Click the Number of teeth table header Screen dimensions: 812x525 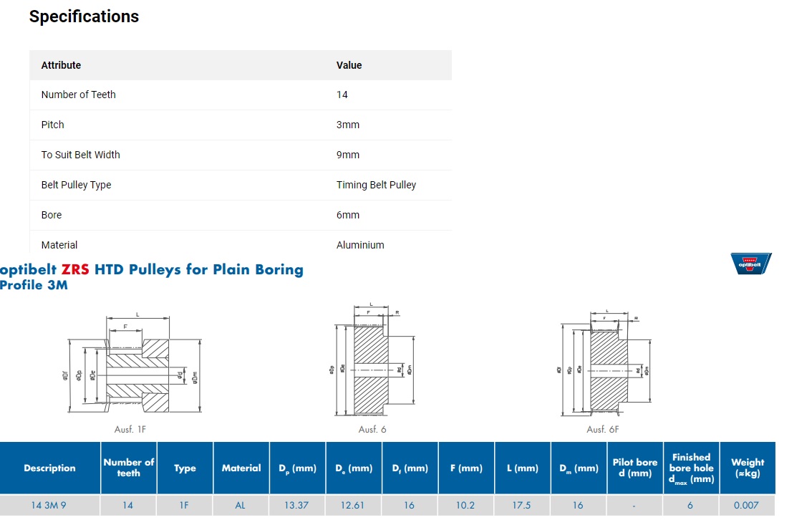tap(128, 468)
